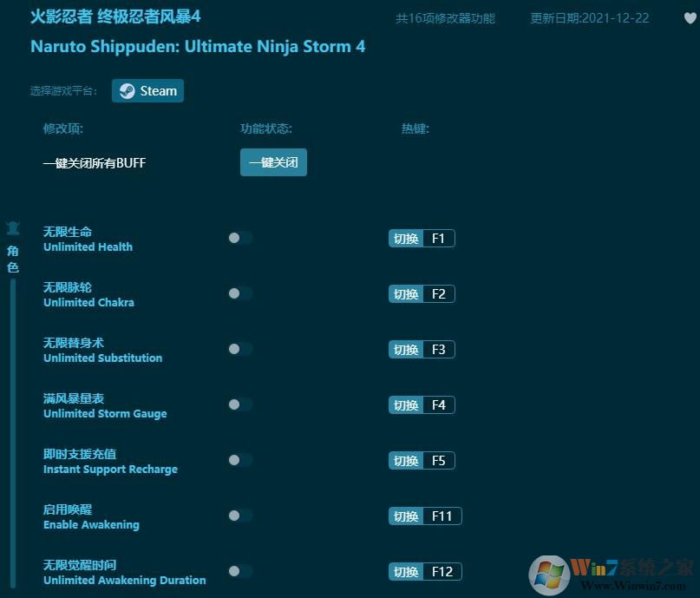Select the character figure icon in left sidebar

(x=12, y=227)
